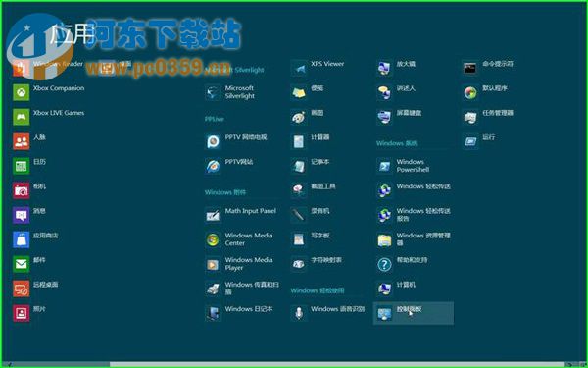This screenshot has width=588, height=368.
Task: Launch Windows PowerShell
Action: [x=404, y=166]
